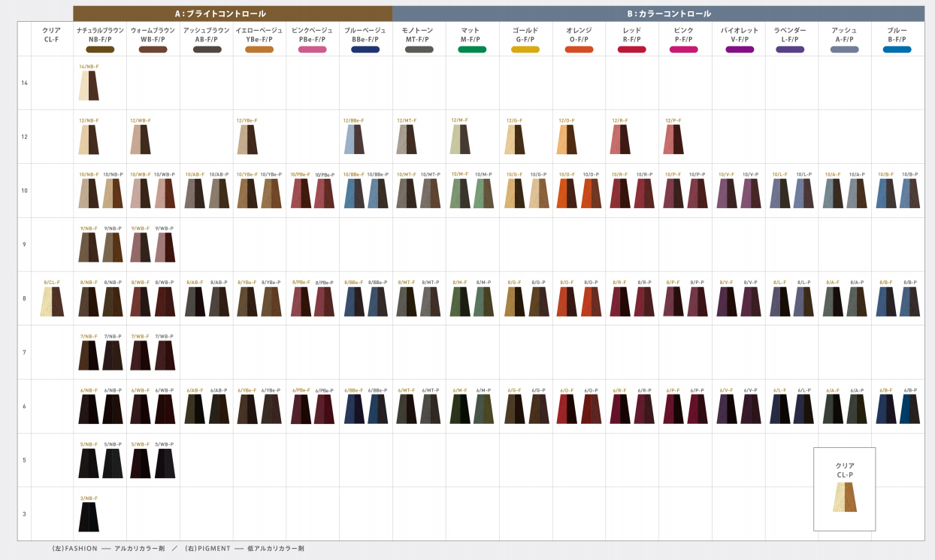This screenshot has height=560, width=935.
Task: Select the 9/WB-P warm brown swatch
Action: pyautogui.click(x=165, y=247)
